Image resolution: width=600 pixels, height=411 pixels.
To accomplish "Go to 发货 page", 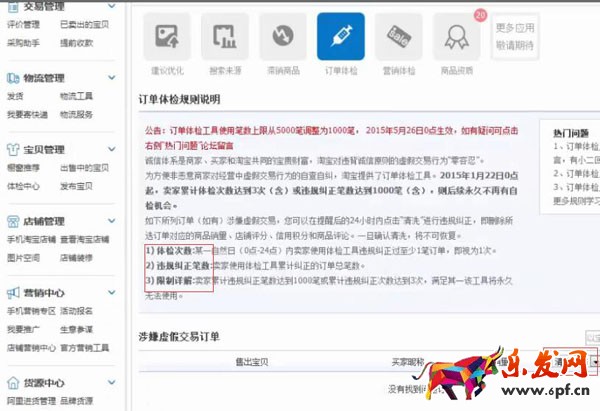I will click(15, 96).
